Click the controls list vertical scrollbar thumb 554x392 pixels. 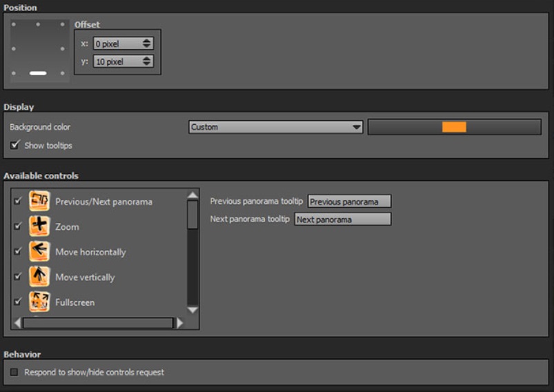tap(192, 215)
